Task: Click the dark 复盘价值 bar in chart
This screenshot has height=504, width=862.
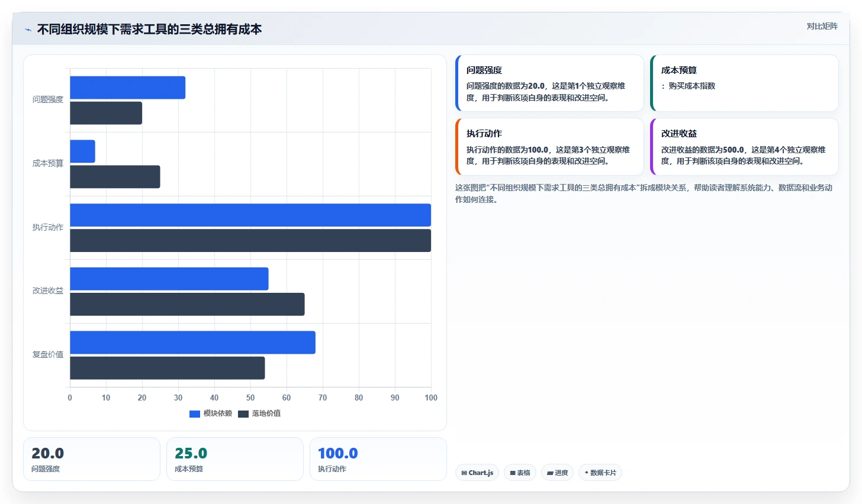Action: click(x=168, y=368)
